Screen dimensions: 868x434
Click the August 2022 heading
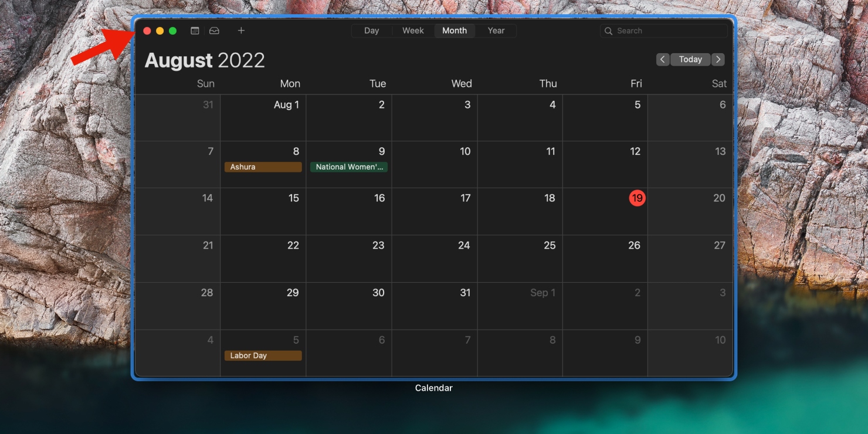point(205,60)
